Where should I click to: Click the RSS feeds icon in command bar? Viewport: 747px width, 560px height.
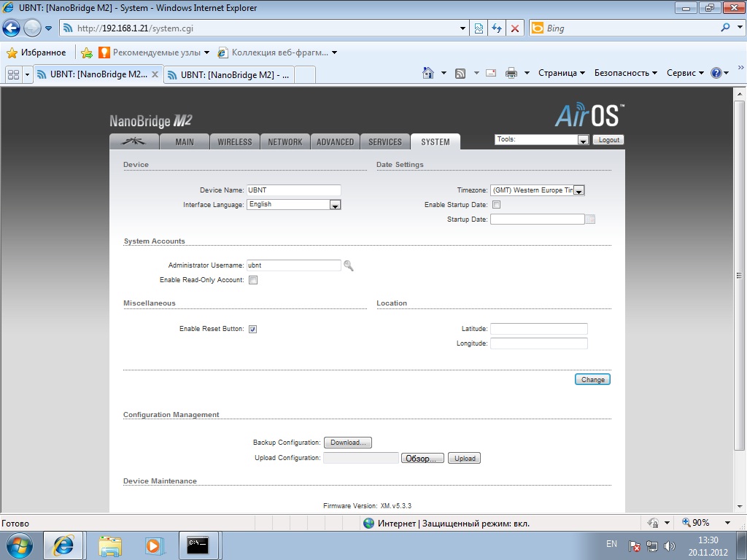pyautogui.click(x=460, y=74)
